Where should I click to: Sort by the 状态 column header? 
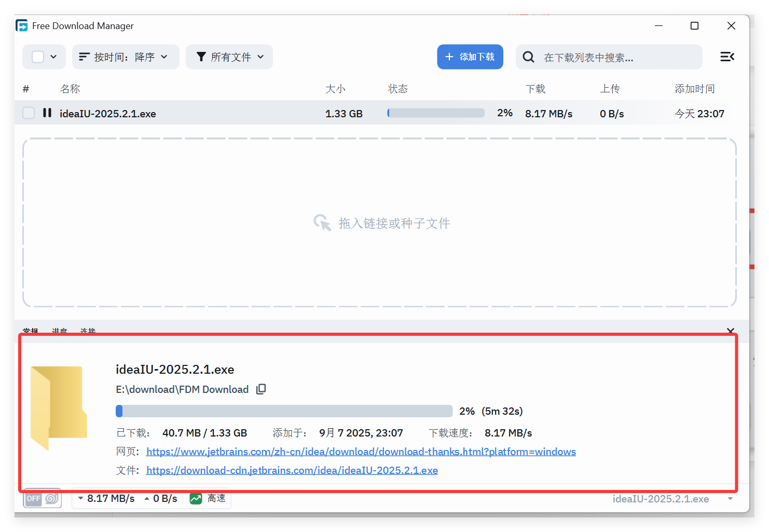(398, 89)
